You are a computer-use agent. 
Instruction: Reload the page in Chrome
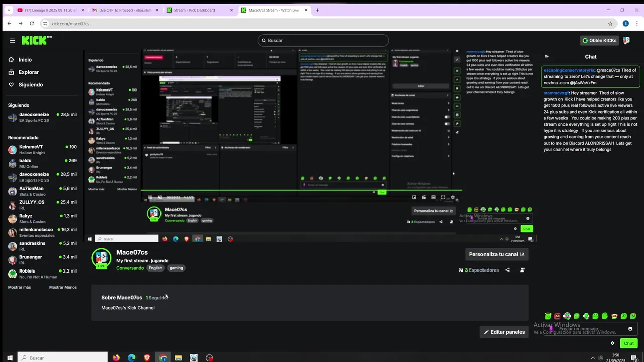(32, 24)
